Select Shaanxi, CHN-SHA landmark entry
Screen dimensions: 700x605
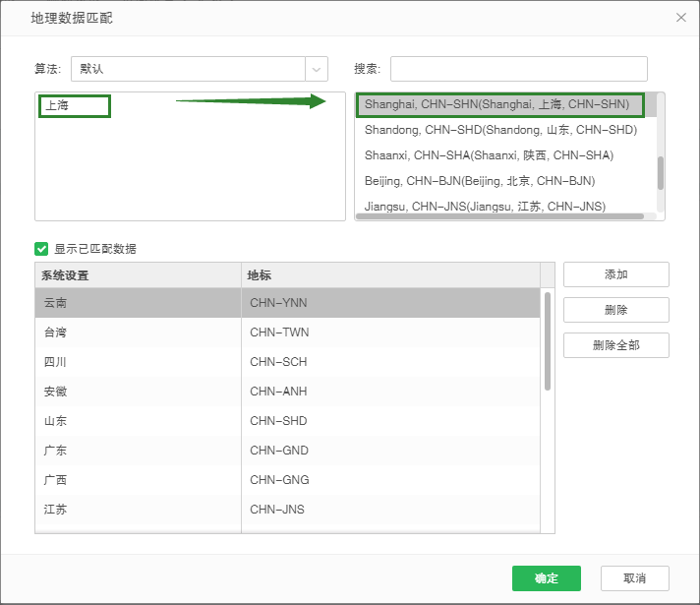pos(489,155)
